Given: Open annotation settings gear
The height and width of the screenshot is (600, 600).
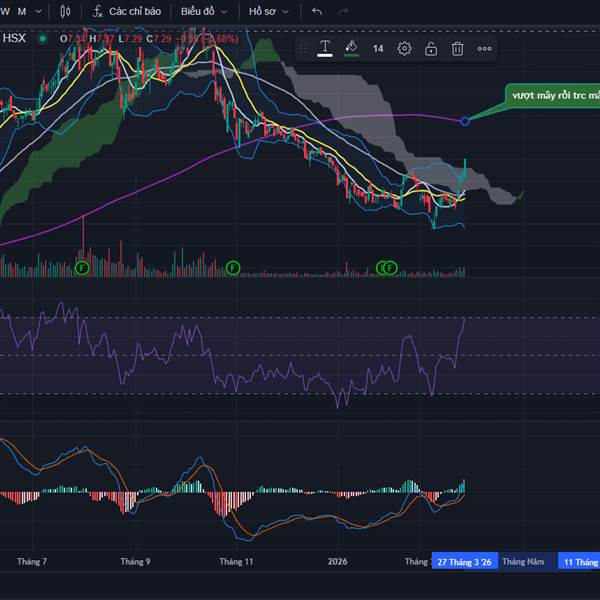Looking at the screenshot, I should [404, 49].
